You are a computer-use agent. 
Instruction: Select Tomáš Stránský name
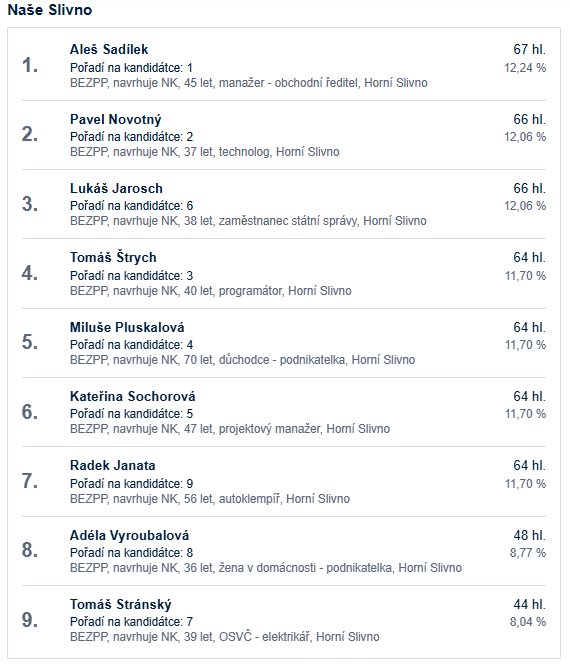(120, 605)
